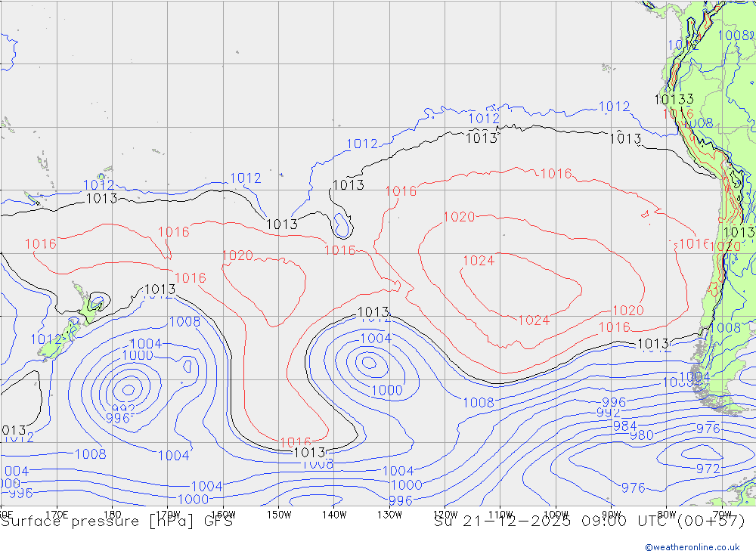
Task: Click the 140W longitude label
Action: click(334, 515)
